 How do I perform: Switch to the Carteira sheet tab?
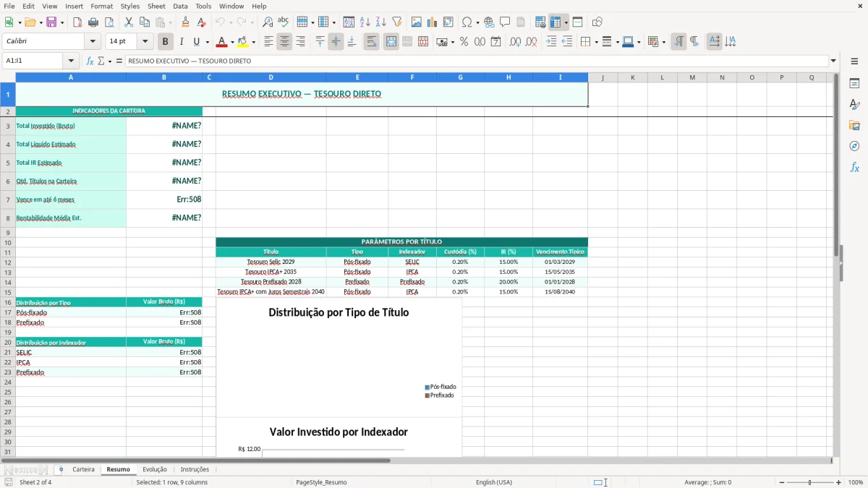click(x=83, y=469)
